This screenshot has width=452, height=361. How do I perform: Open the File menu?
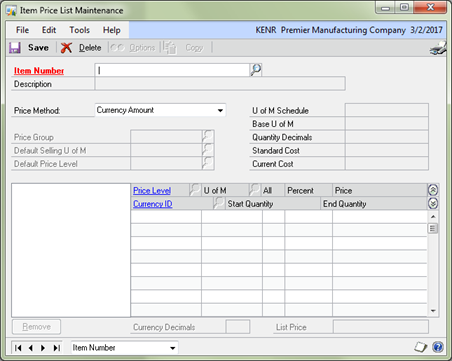(x=22, y=30)
